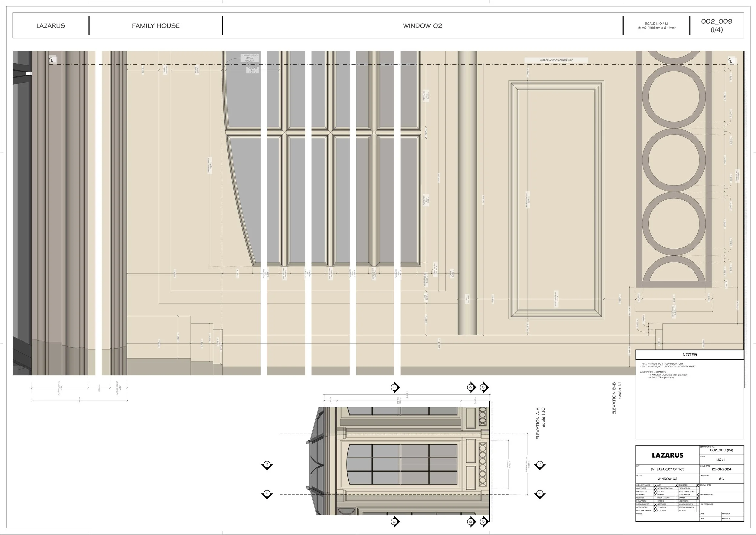Screen dimensions: 756x535
Task: Click the top section marker D
Action: tap(471, 387)
